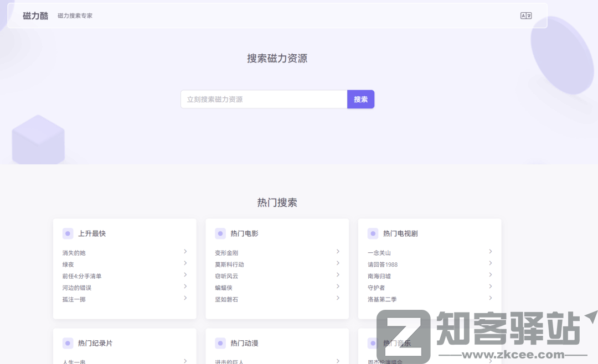
Task: Expand the chevron next to 变形金刚
Action: [x=337, y=252]
